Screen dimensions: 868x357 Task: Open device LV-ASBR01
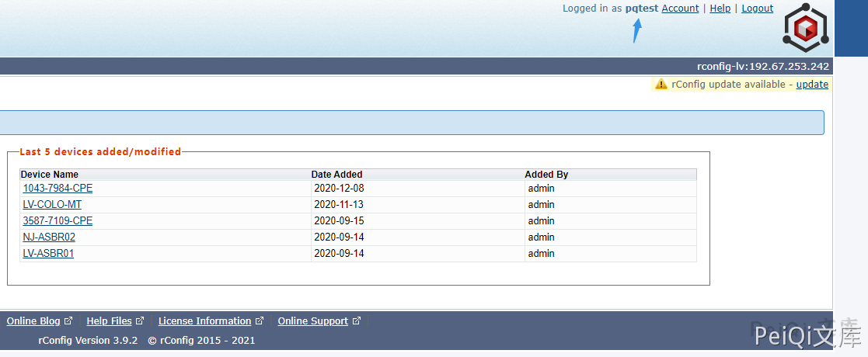[x=48, y=254]
